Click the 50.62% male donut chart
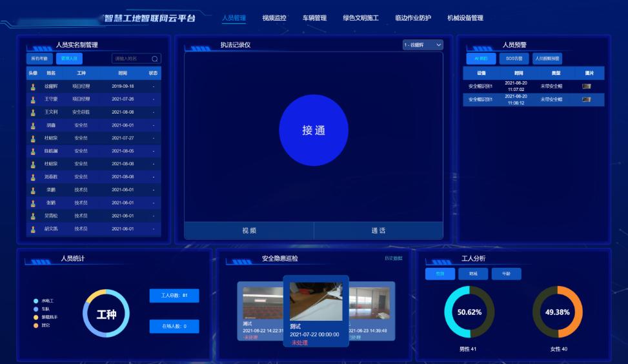Viewport: 628px width, 364px height. pyautogui.click(x=469, y=312)
